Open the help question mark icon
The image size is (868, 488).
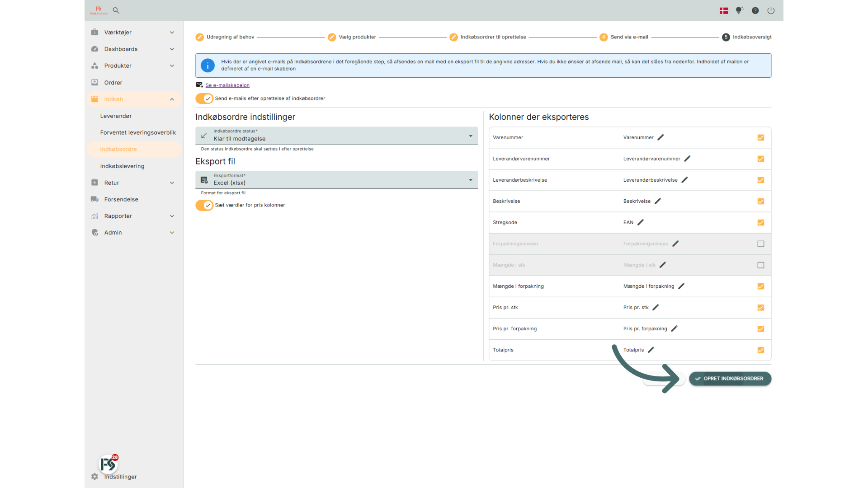[755, 10]
